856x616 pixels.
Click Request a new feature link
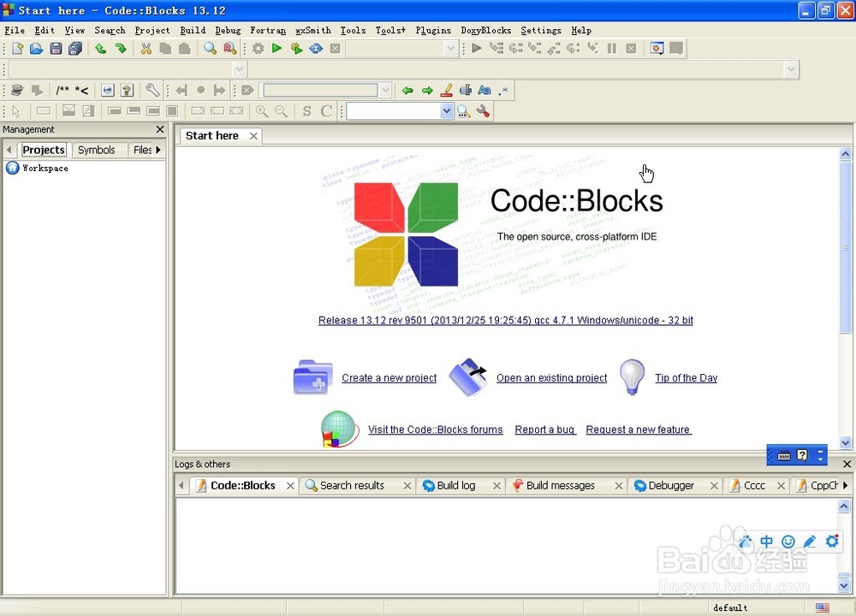pos(639,429)
